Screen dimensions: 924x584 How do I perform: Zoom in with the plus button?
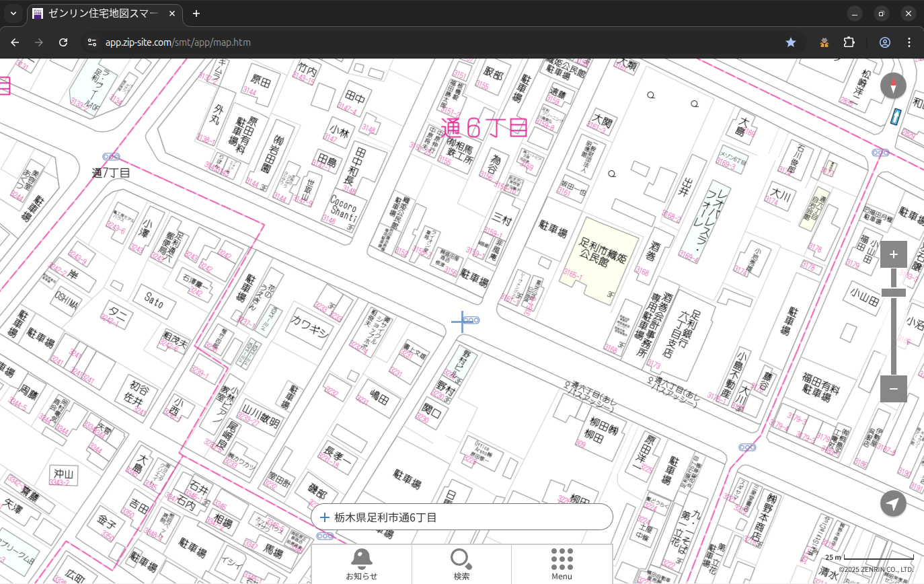click(x=893, y=254)
